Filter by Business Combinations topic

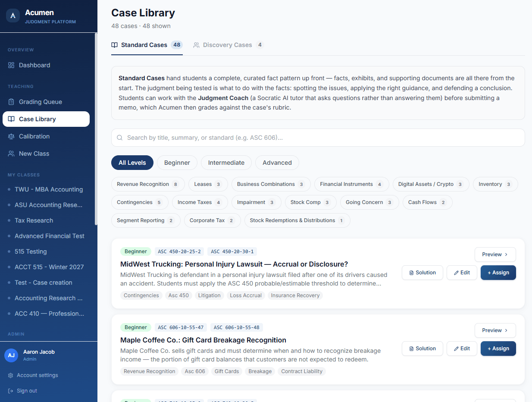click(x=271, y=184)
